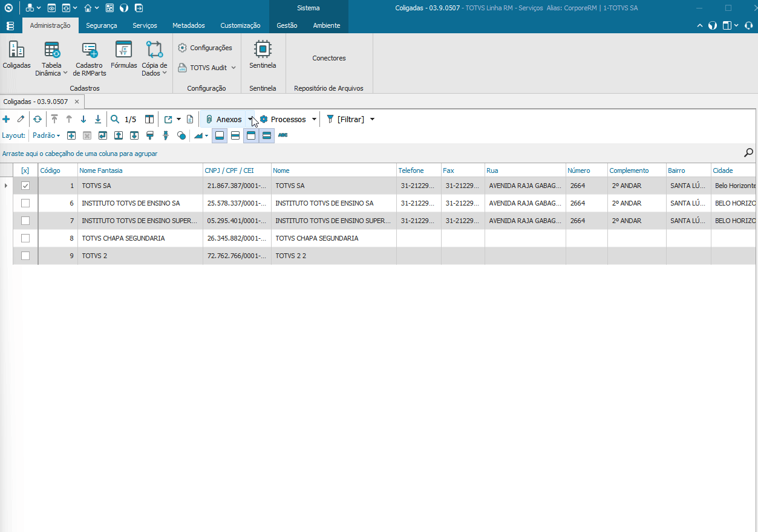Go to first record arrow
Image resolution: width=758 pixels, height=532 pixels.
tap(54, 119)
